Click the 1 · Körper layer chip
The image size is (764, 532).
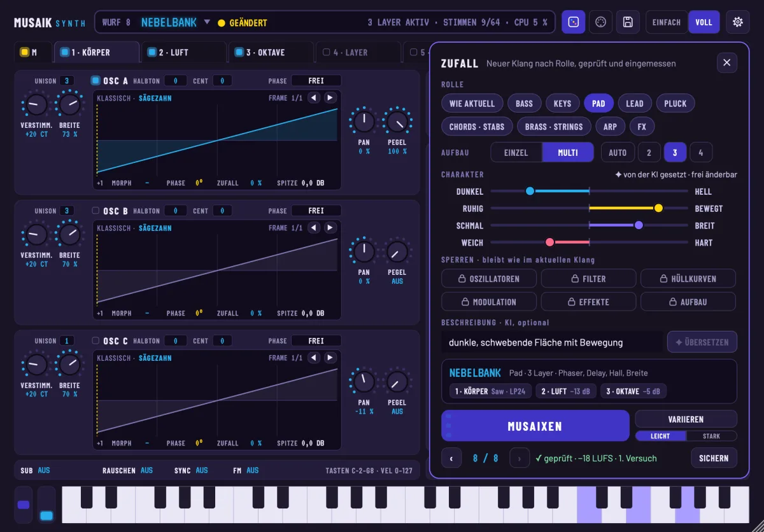(x=490, y=391)
